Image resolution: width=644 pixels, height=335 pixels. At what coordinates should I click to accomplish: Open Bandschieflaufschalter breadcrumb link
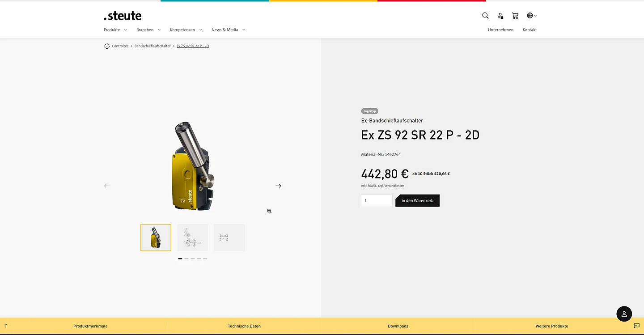(x=153, y=46)
